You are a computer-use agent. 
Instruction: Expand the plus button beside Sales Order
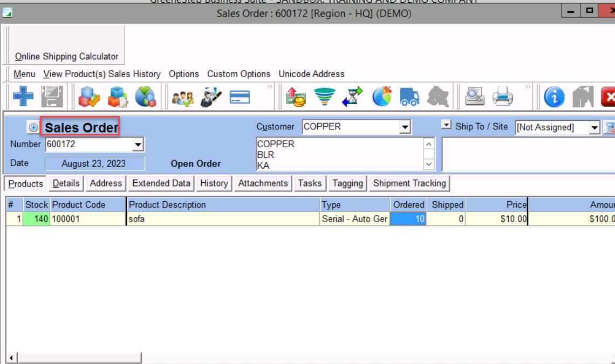pyautogui.click(x=33, y=127)
